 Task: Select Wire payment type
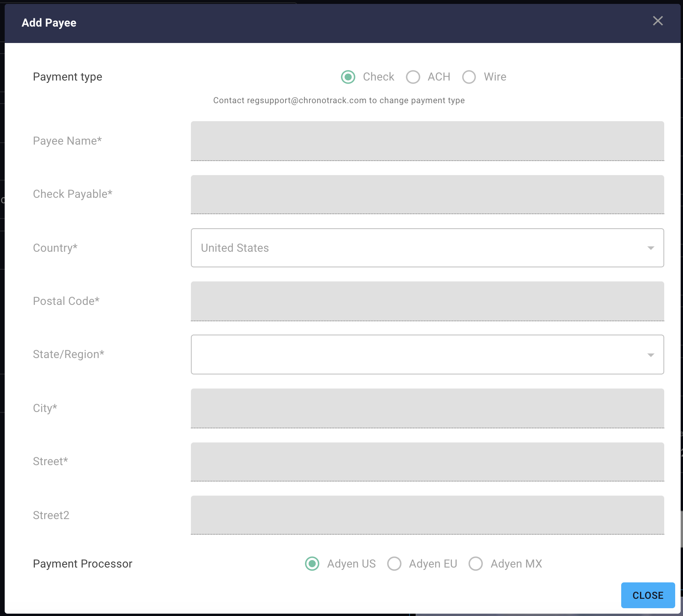469,77
